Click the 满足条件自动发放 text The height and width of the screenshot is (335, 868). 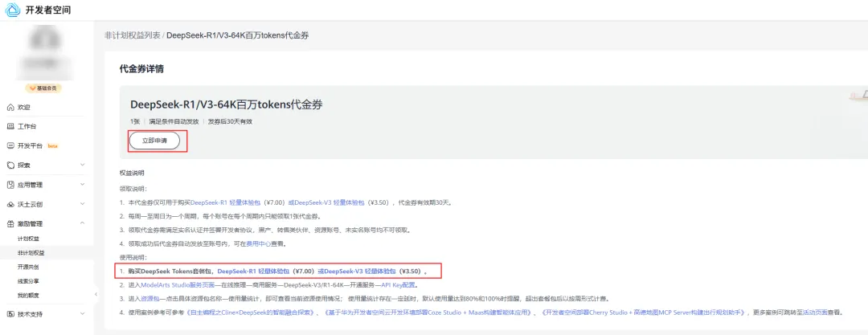172,121
